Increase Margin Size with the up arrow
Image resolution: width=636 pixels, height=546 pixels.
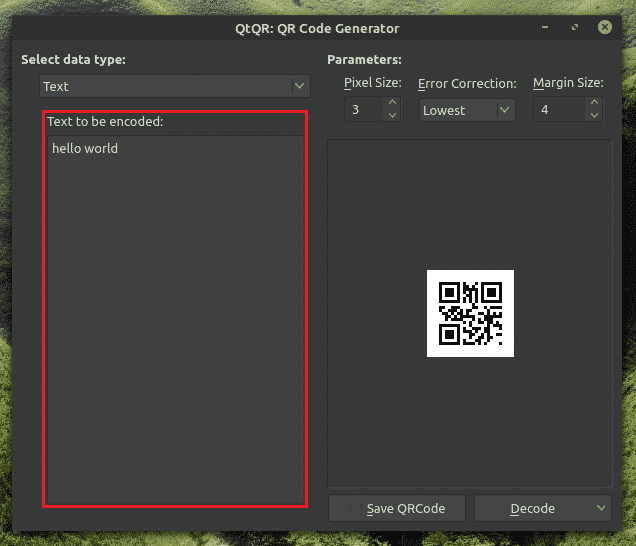pyautogui.click(x=595, y=103)
